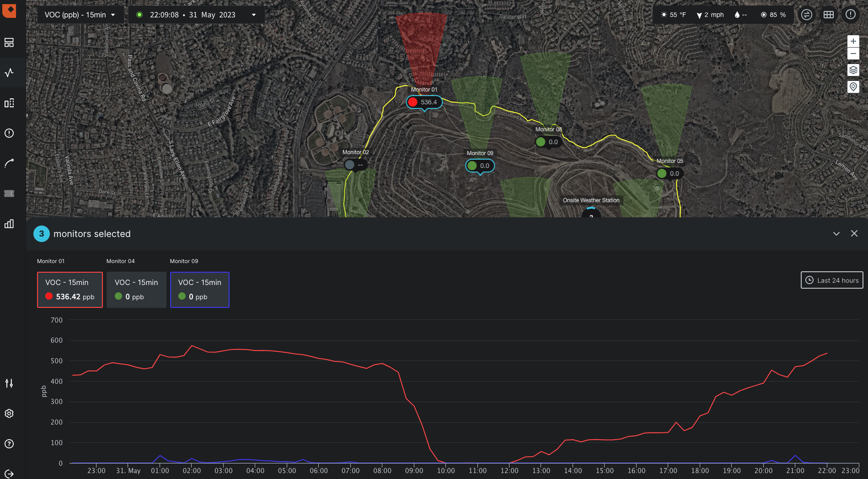Open the sliders configuration icon in sidebar
Viewport: 868px width, 479px height.
click(9, 383)
